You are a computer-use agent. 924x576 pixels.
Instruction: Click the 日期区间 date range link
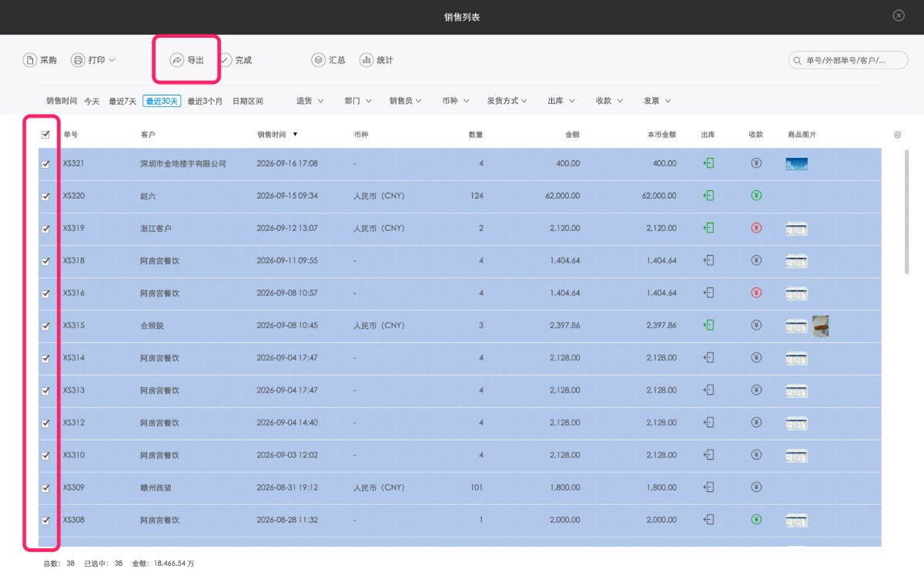coord(248,101)
